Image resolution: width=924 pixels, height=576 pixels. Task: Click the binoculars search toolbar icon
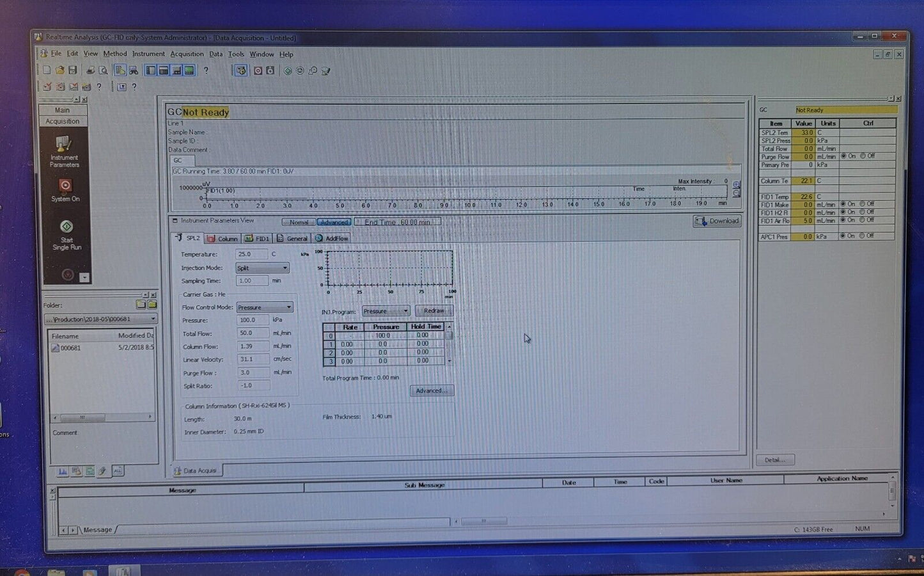coord(134,70)
